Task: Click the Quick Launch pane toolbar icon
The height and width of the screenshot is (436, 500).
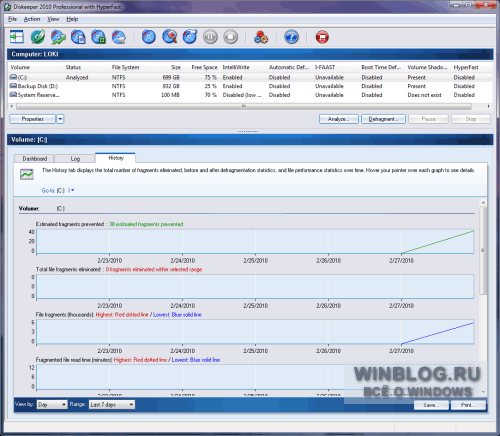Action: click(16, 37)
